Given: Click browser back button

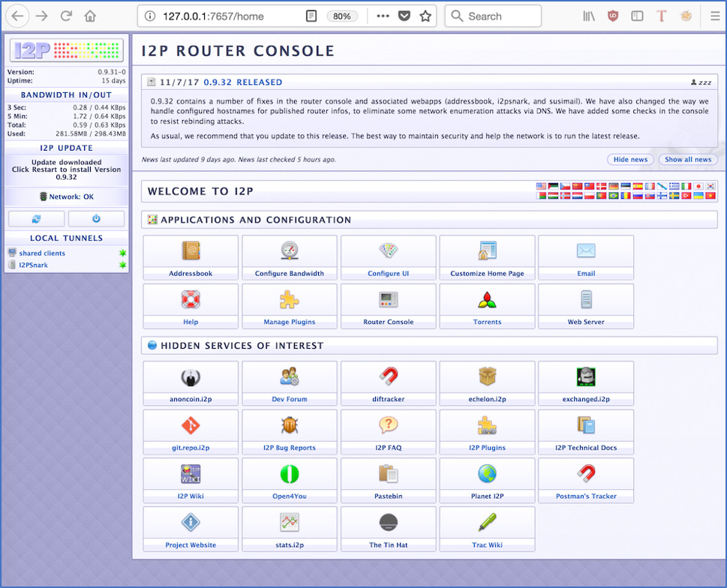Looking at the screenshot, I should click(17, 16).
